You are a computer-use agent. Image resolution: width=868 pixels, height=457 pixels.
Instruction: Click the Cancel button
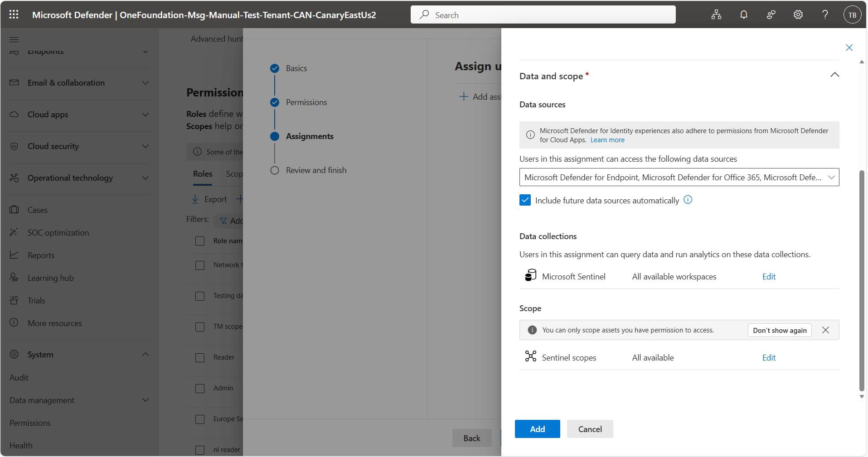590,429
